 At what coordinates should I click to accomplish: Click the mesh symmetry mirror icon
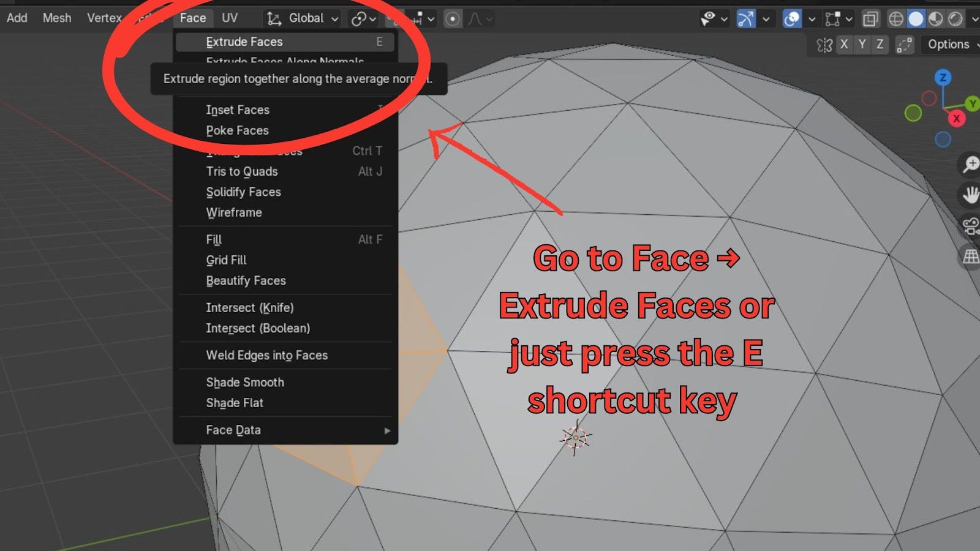824,45
